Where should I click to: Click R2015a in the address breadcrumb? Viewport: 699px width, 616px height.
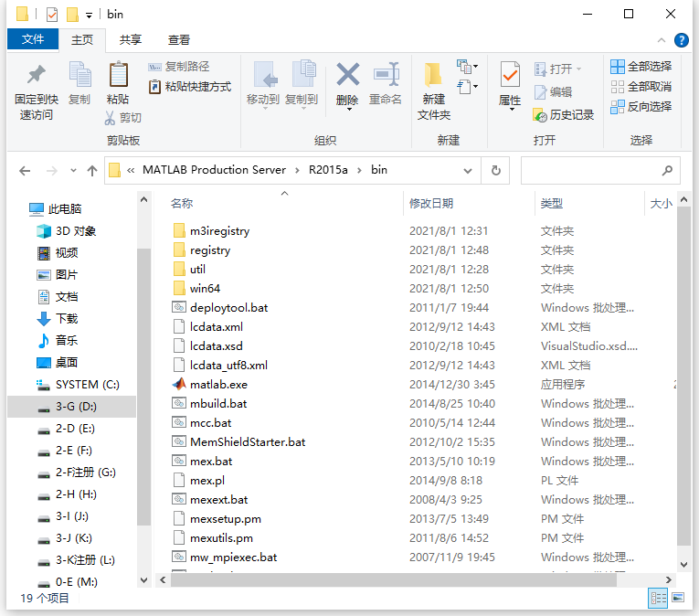coord(328,170)
